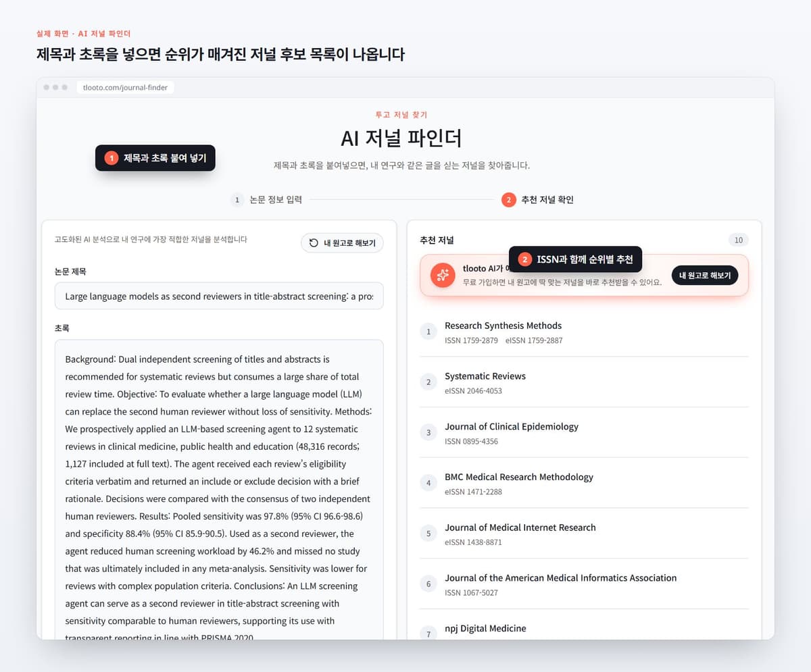Click rank badge 1 in journal list

click(428, 332)
